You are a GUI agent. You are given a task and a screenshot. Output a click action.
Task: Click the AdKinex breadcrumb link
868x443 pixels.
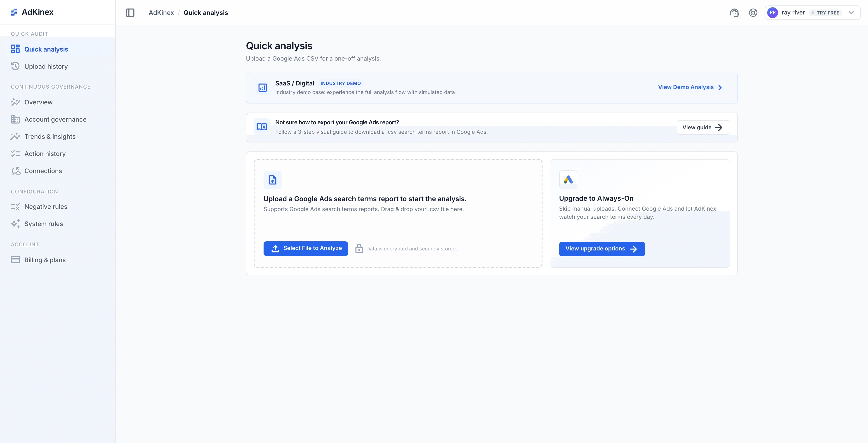click(161, 13)
